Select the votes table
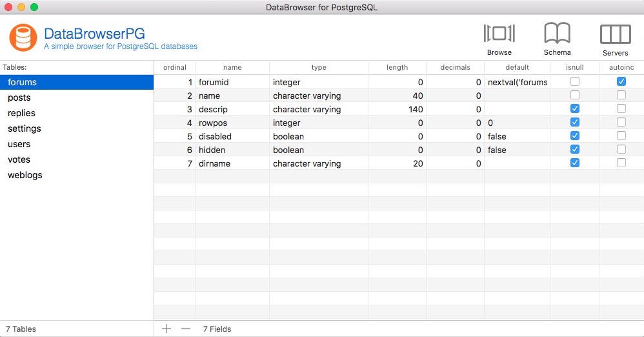Image resolution: width=644 pixels, height=337 pixels. point(77,159)
